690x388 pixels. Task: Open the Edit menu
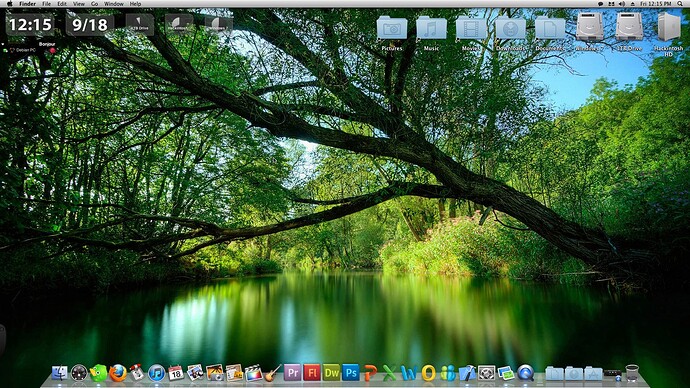[62, 4]
